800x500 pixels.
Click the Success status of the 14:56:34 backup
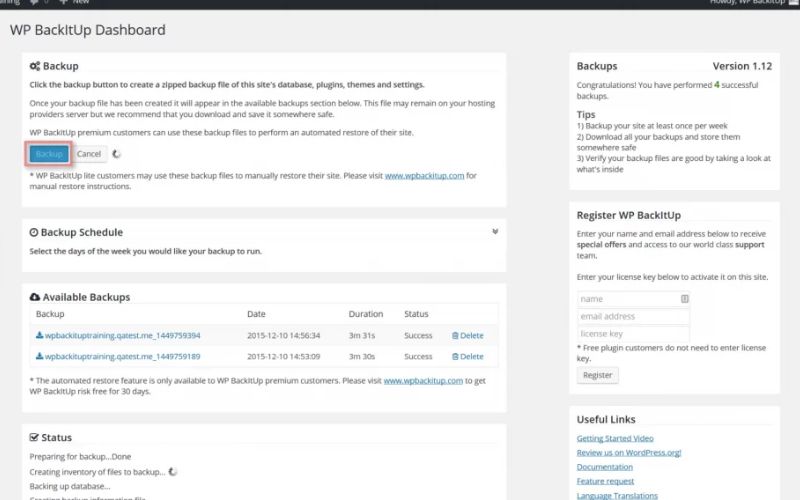click(x=418, y=335)
